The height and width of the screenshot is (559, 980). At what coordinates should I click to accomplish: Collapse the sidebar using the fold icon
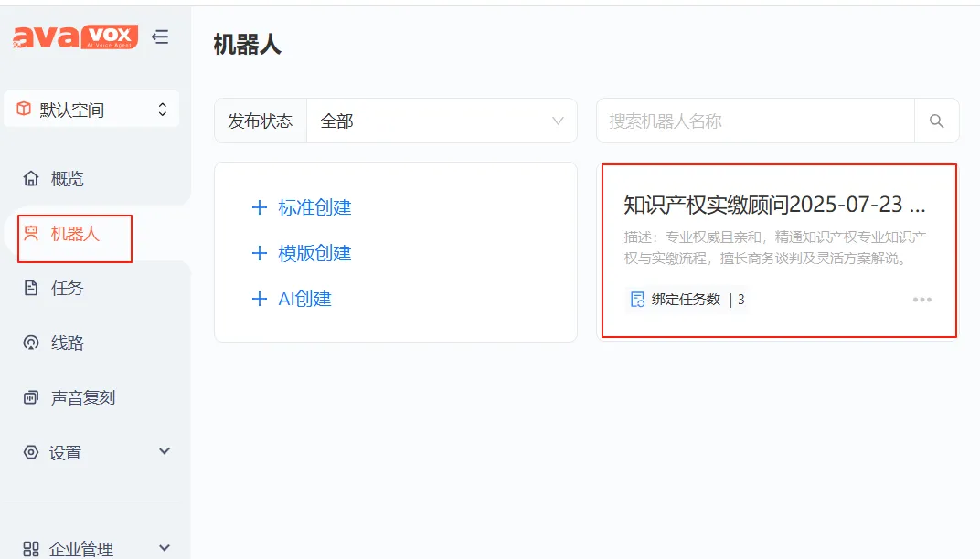[x=161, y=37]
